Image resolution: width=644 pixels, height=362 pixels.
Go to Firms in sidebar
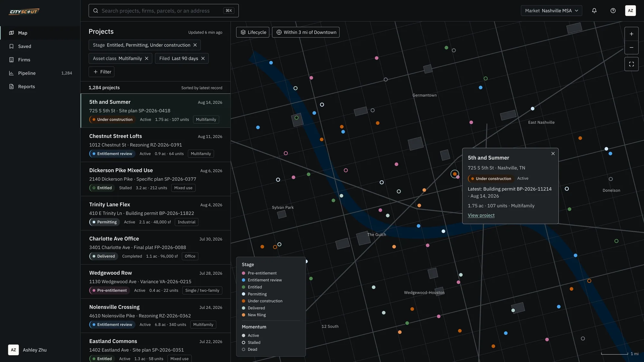point(40,60)
